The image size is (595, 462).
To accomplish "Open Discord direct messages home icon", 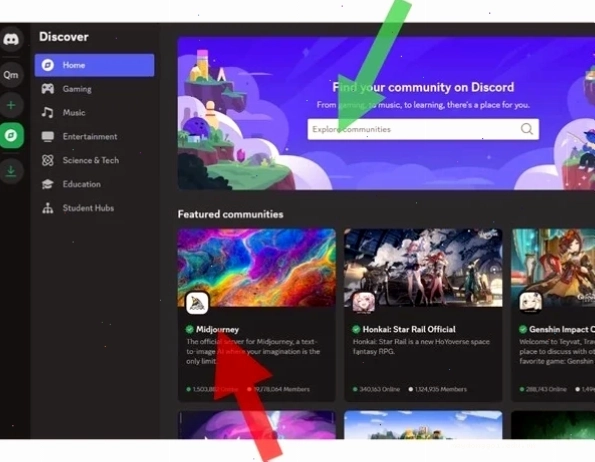I will (11, 39).
